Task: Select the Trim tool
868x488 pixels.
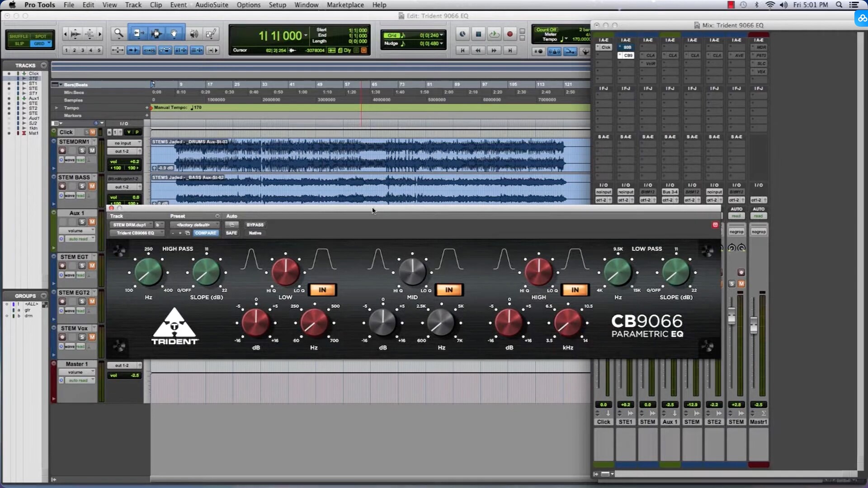Action: pyautogui.click(x=138, y=33)
